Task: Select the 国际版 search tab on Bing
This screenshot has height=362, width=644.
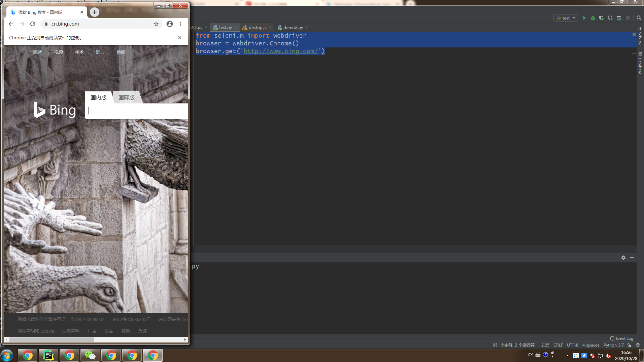Action: [x=127, y=97]
